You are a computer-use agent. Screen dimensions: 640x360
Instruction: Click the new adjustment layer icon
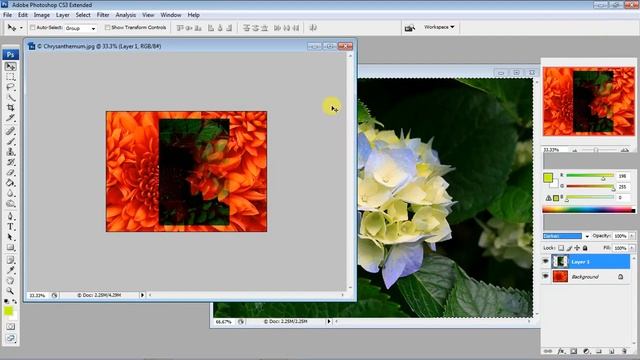coord(587,351)
